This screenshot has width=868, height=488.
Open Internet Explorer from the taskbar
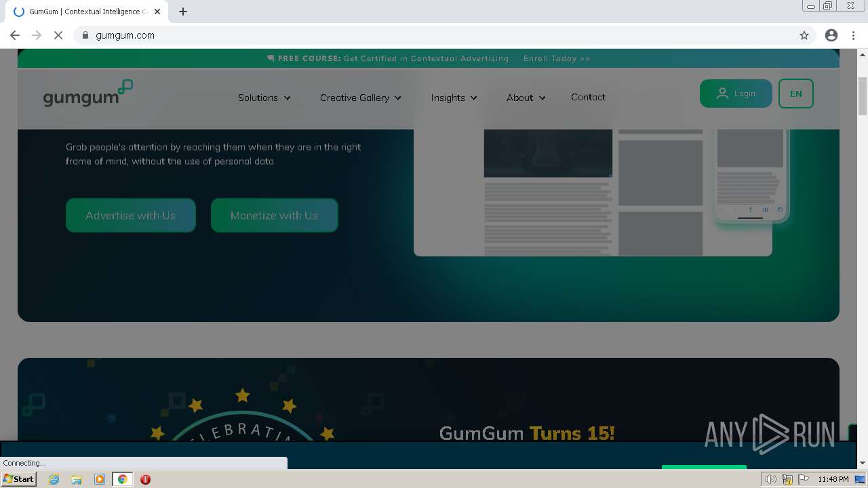tap(54, 479)
